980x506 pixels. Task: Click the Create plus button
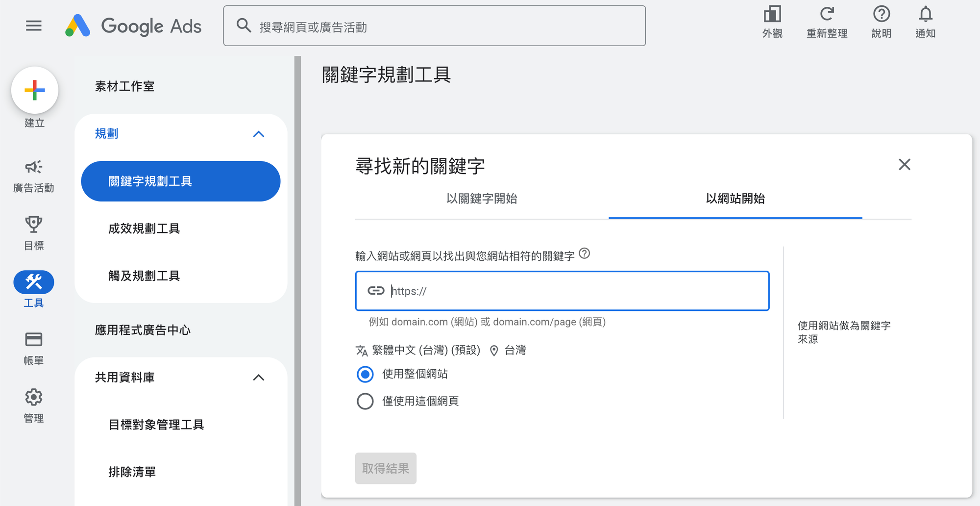click(35, 90)
